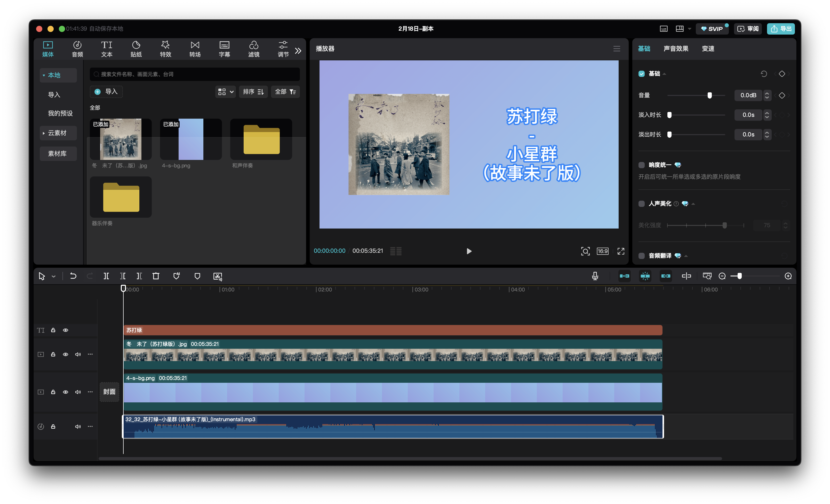Undo the last action
The height and width of the screenshot is (504, 830).
tap(73, 277)
